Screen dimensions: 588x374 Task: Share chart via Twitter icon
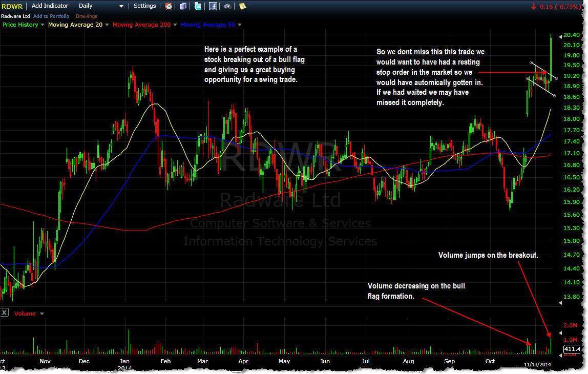[x=198, y=6]
